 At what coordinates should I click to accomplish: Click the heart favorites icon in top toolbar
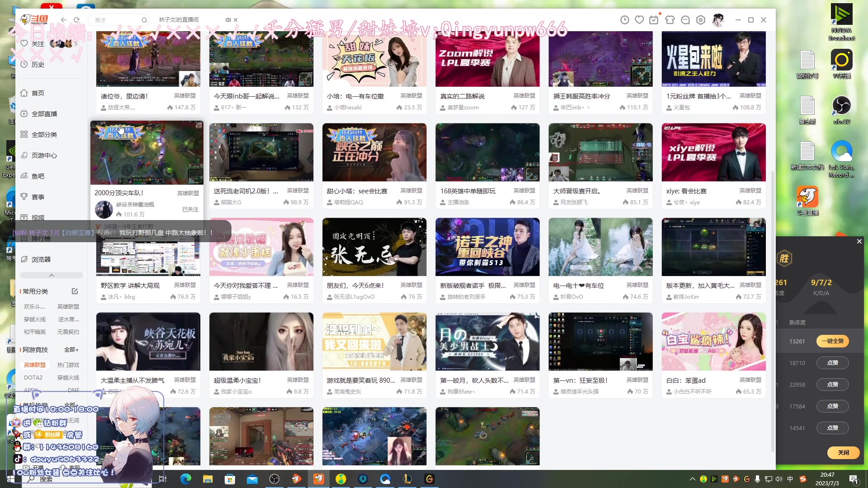point(639,20)
